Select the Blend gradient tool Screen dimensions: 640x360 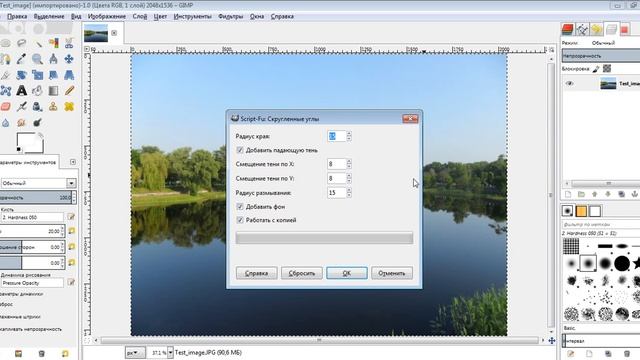coord(53,91)
